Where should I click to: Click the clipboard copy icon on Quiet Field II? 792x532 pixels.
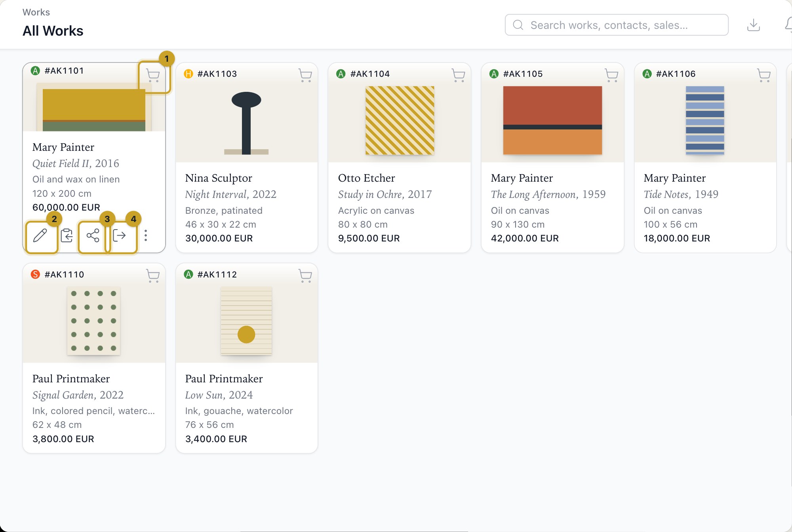coord(67,236)
